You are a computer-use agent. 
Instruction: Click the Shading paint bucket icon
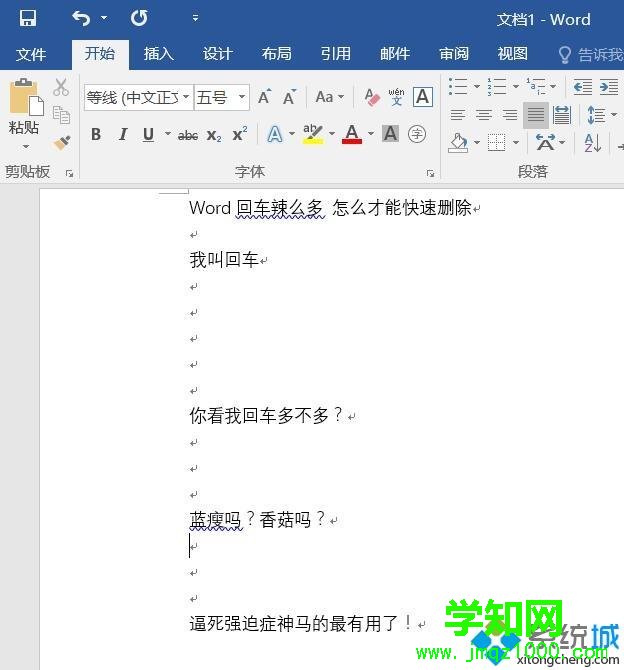coord(458,142)
